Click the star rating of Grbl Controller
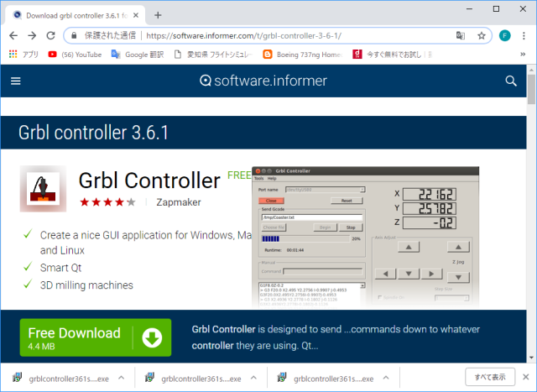The width and height of the screenshot is (537, 392). pos(107,202)
